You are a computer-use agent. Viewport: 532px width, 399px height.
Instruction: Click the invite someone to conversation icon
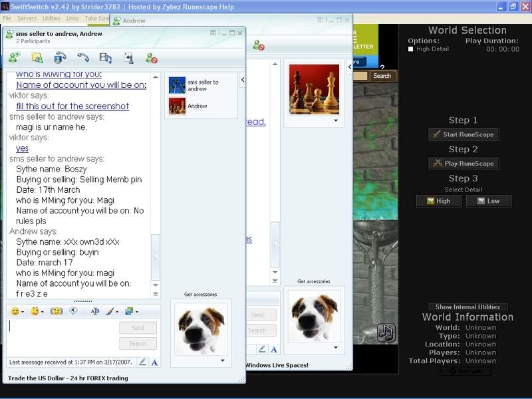point(15,58)
